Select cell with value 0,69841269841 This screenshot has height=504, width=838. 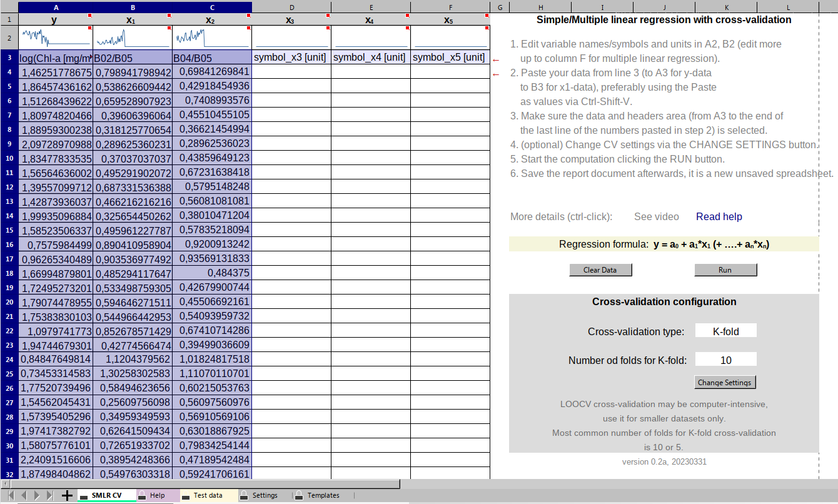click(x=212, y=72)
